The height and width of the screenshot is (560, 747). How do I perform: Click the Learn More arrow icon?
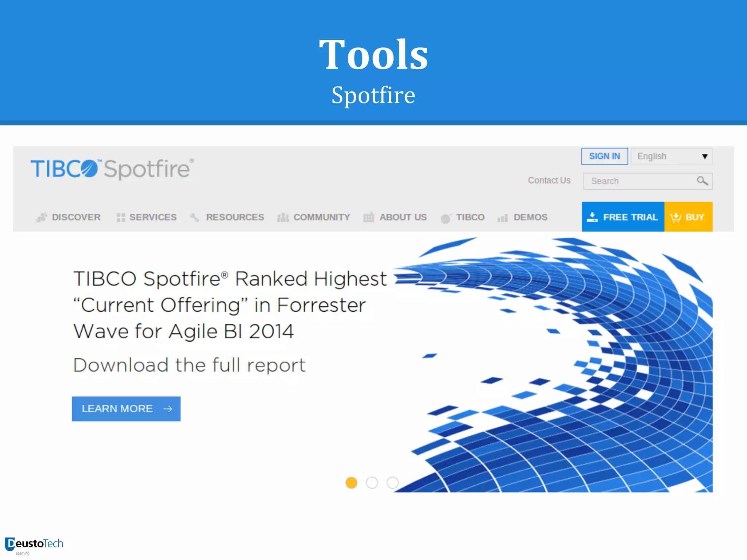click(168, 409)
